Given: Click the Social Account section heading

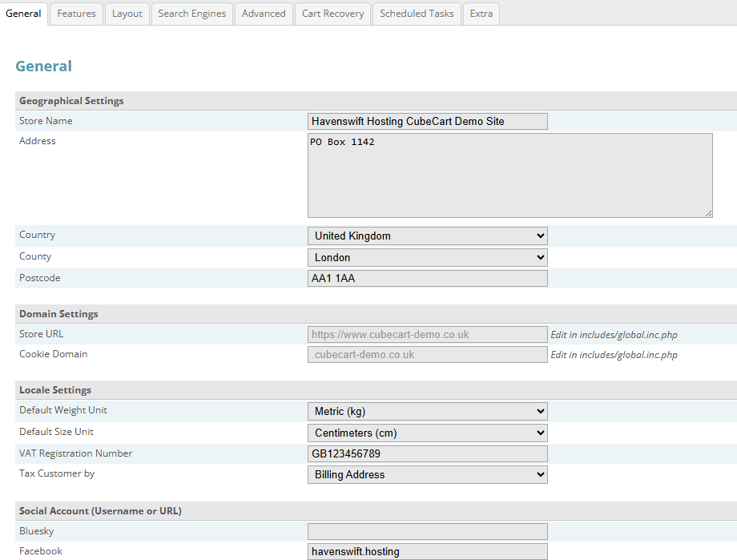Looking at the screenshot, I should (101, 511).
